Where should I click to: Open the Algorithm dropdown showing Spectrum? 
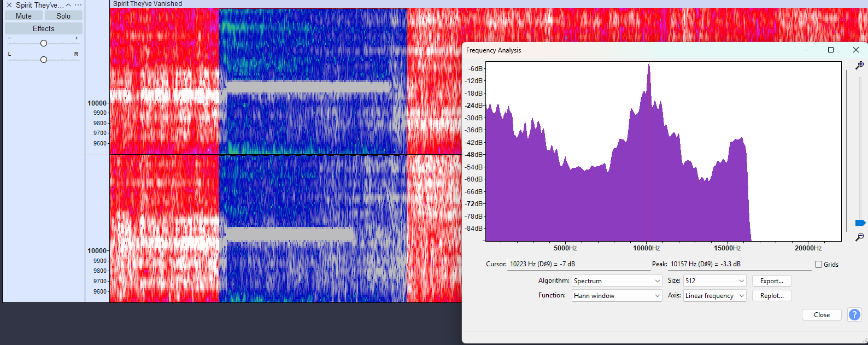coord(617,281)
